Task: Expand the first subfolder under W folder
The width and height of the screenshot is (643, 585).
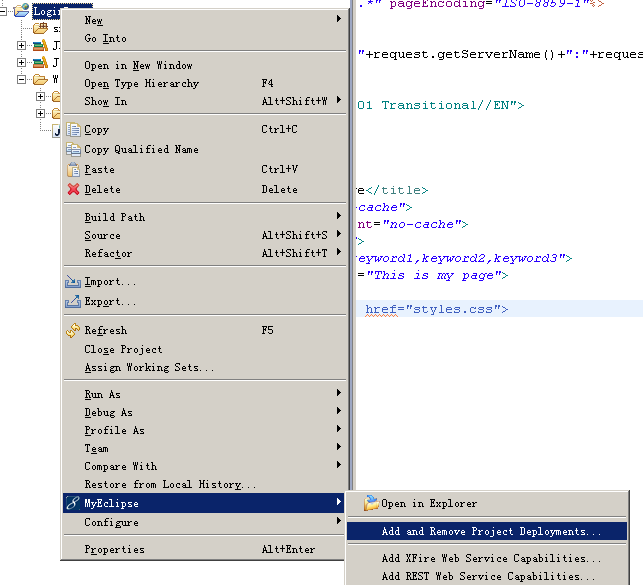Action: coord(40,96)
